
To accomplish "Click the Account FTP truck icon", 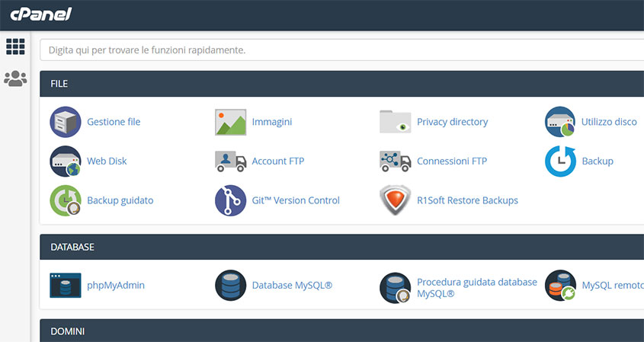I will click(230, 161).
